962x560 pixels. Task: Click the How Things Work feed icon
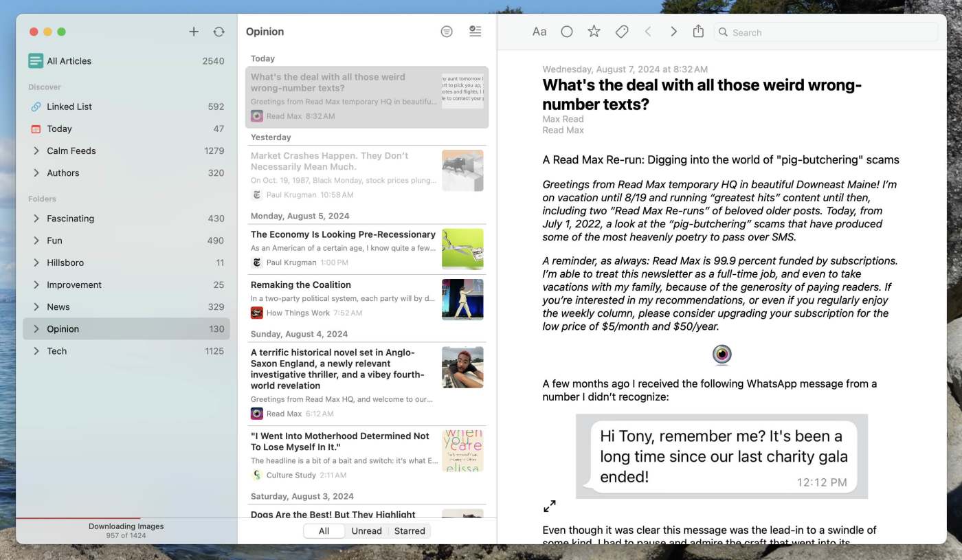[x=257, y=313]
